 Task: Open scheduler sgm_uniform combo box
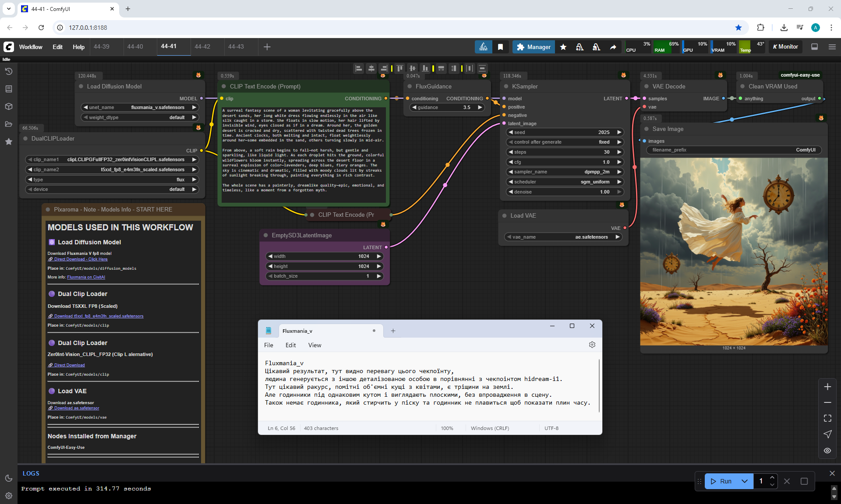[565, 182]
